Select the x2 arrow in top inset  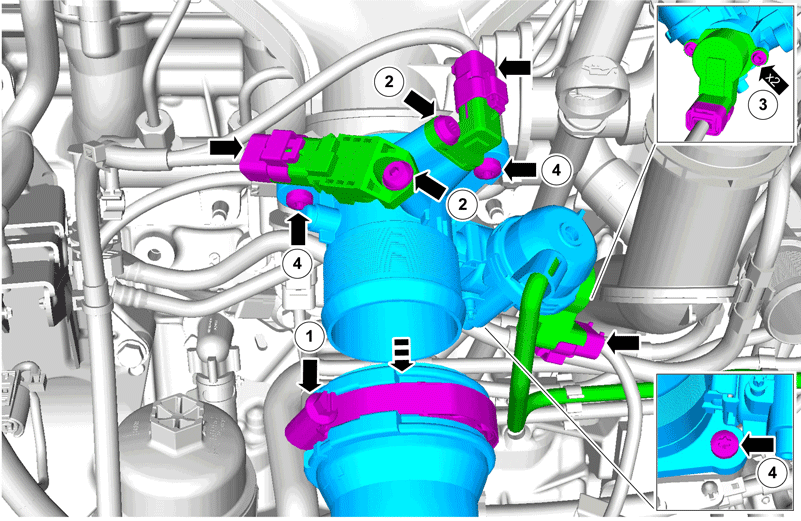(x=772, y=77)
